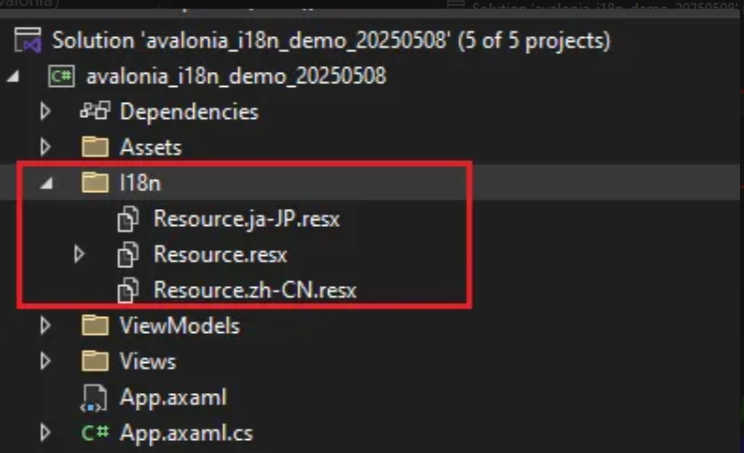Expand the App.axaml.cs node
Viewport: 744px width, 453px height.
click(45, 433)
